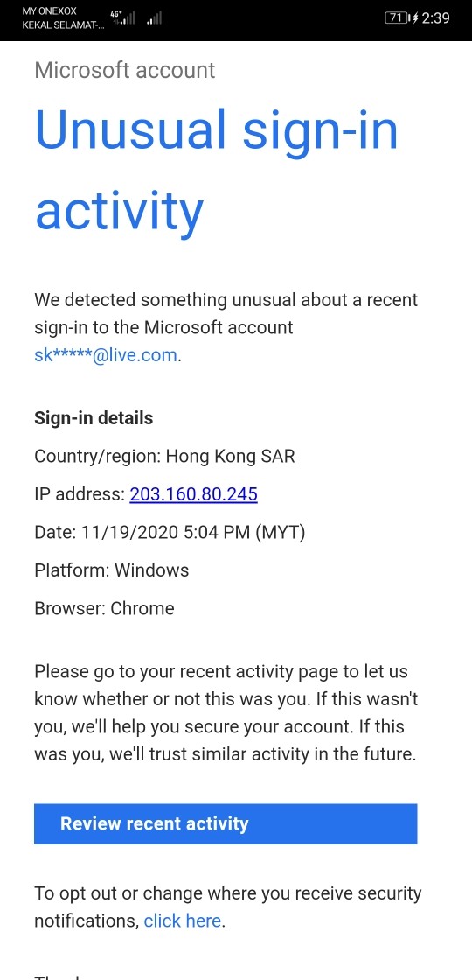Viewport: 472px width, 980px height.
Task: Click the Review recent activity button
Action: pos(226,823)
